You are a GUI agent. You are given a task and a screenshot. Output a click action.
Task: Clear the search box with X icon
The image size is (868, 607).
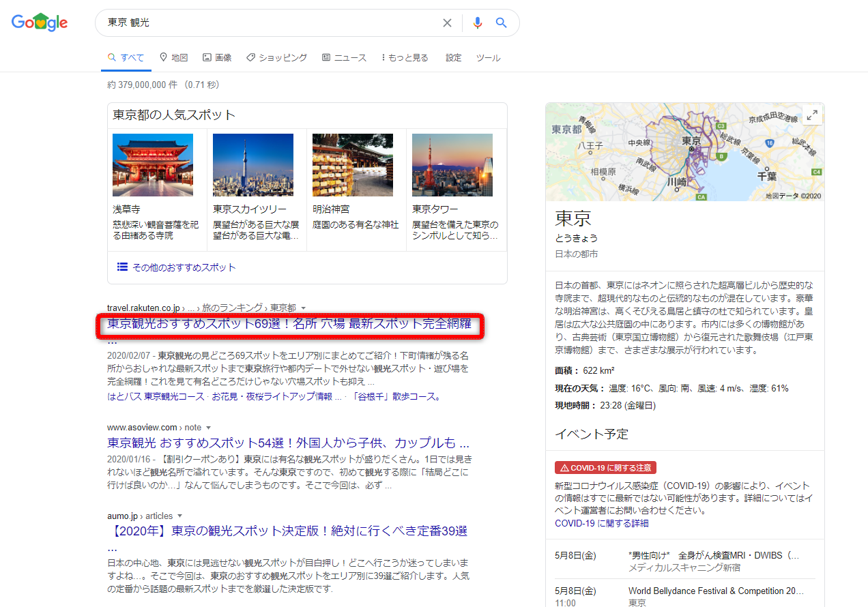[x=447, y=23]
